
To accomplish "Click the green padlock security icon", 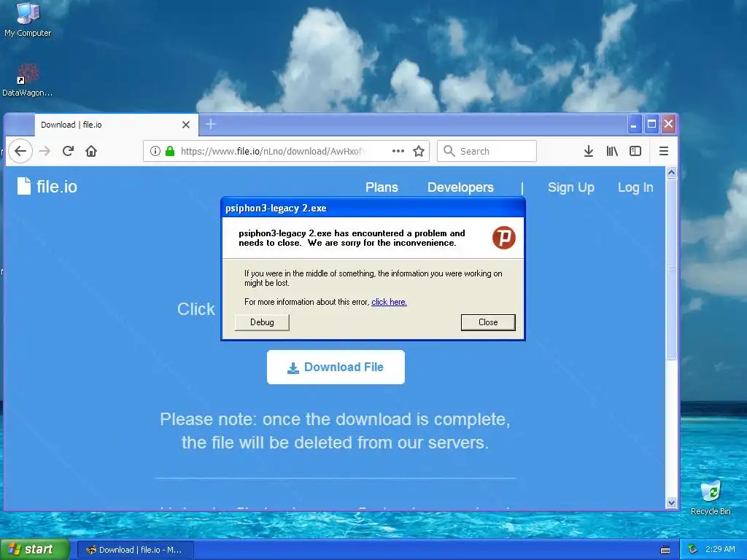I will coord(169,151).
